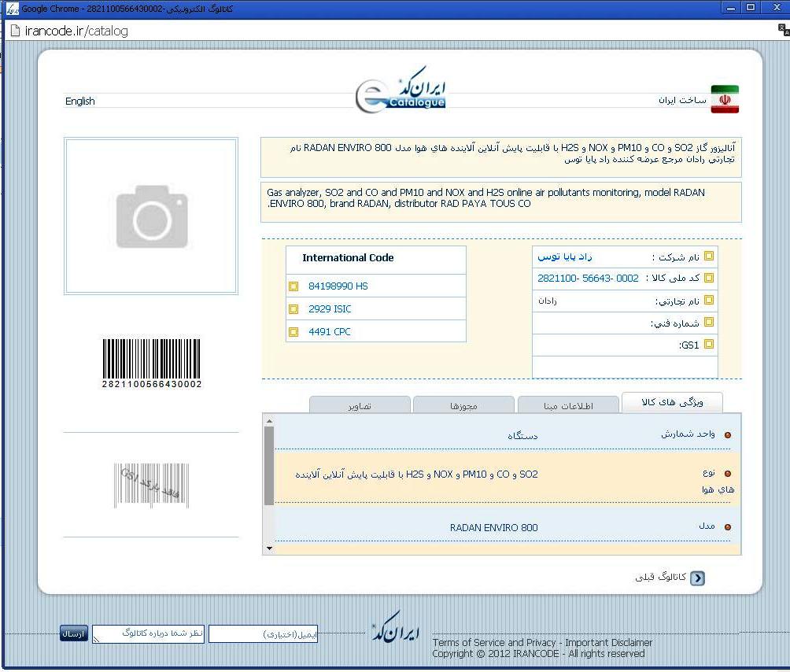
Task: Click the model value RADAN ENVIRO 800
Action: (x=494, y=527)
